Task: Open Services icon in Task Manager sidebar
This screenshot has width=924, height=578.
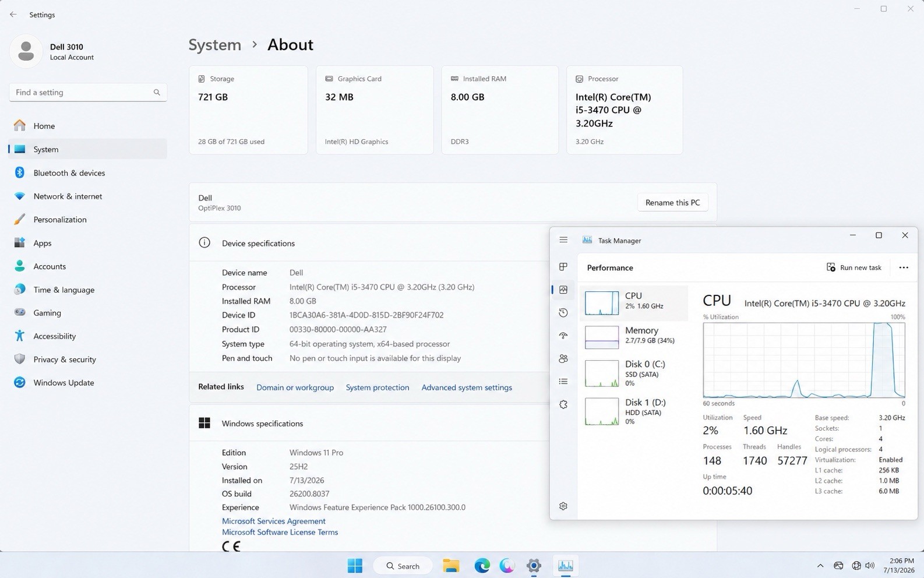Action: click(x=563, y=404)
